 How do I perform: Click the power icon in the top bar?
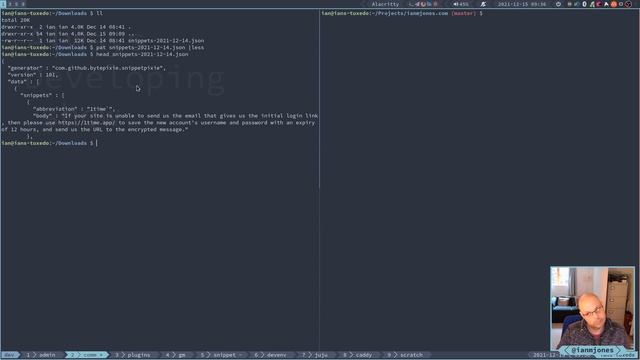click(558, 4)
